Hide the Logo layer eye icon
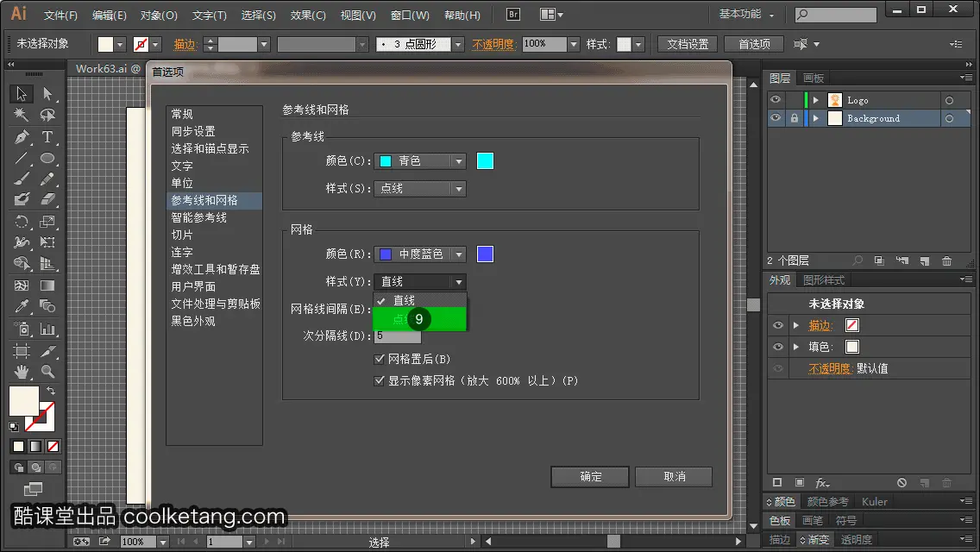Image resolution: width=980 pixels, height=552 pixels. click(776, 100)
